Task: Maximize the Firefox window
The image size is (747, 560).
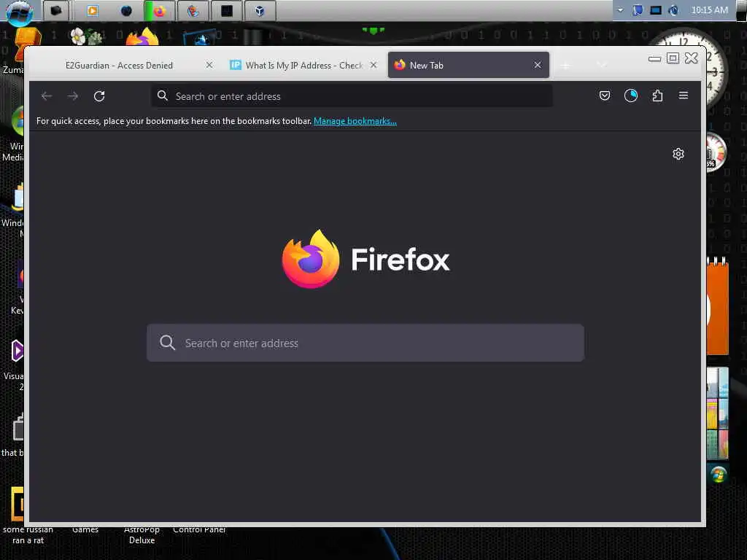Action: click(x=673, y=58)
